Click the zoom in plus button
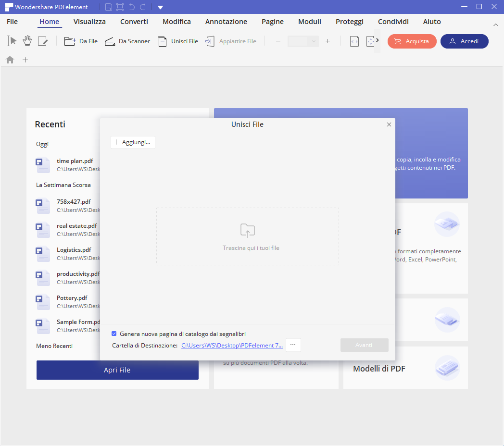The width and height of the screenshot is (504, 446). [328, 41]
